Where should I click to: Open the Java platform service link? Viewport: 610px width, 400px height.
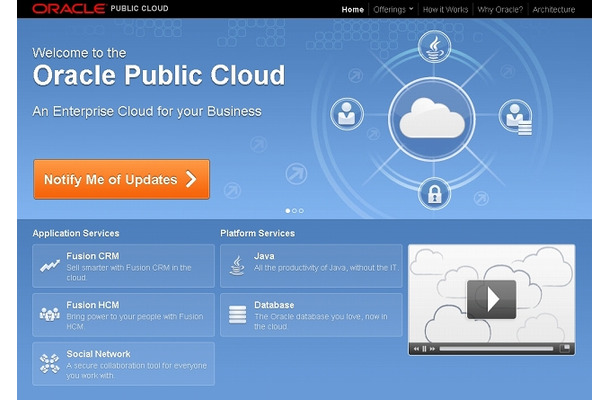point(311,266)
